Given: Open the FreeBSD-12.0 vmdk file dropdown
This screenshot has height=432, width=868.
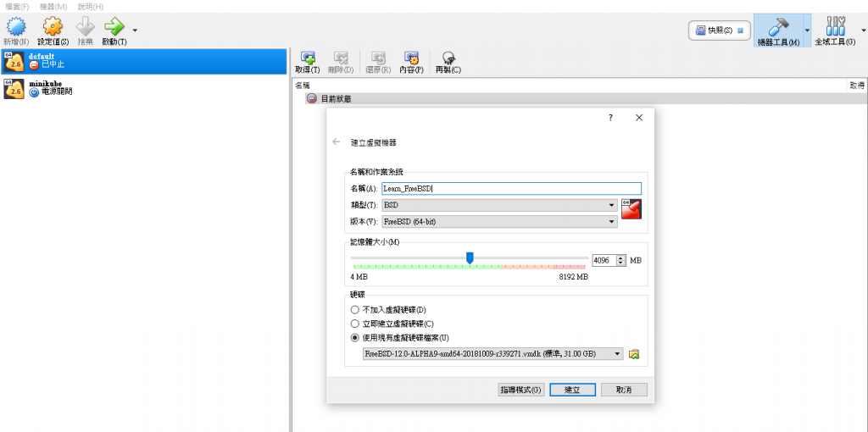Looking at the screenshot, I should 492,353.
